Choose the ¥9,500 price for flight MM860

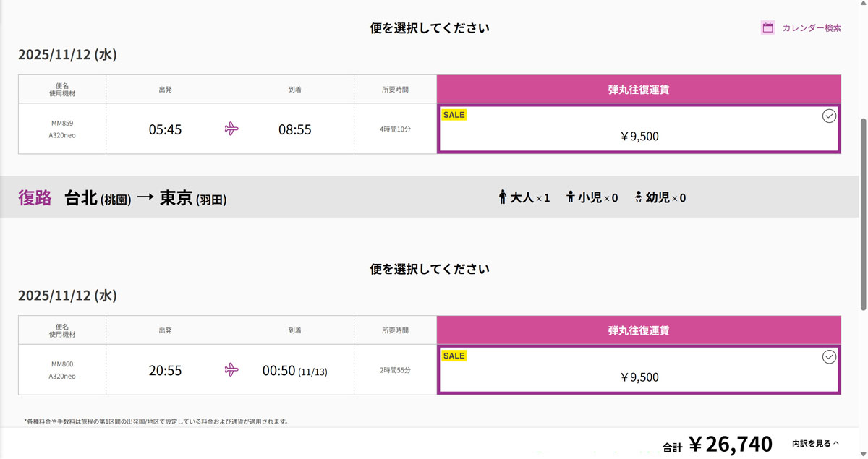click(639, 377)
